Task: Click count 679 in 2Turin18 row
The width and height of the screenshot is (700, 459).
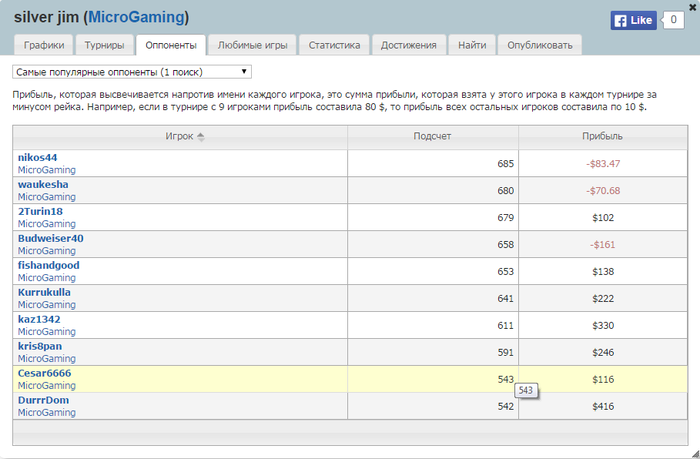Action: coord(505,218)
